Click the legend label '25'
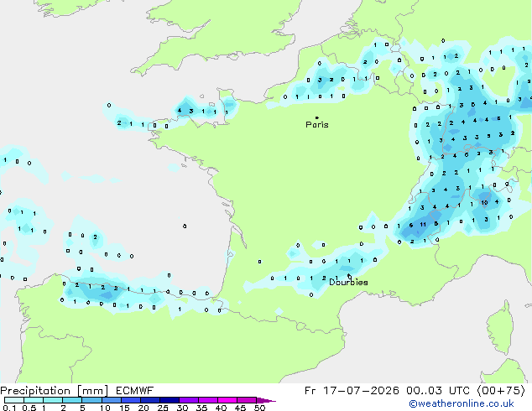Screen dimensions: 532x411 (163, 408)
